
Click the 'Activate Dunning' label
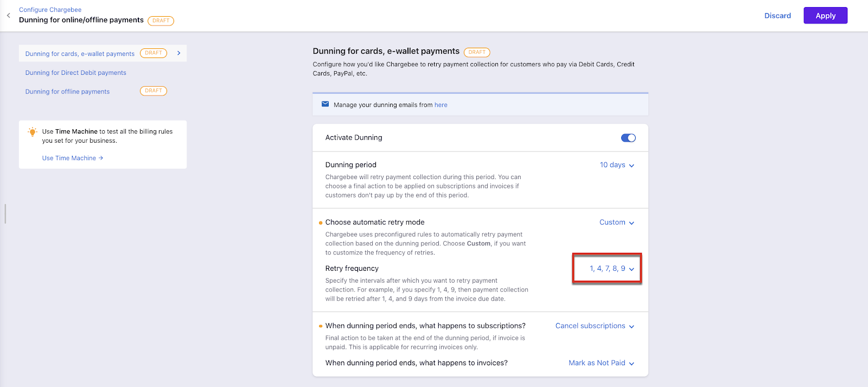point(354,138)
